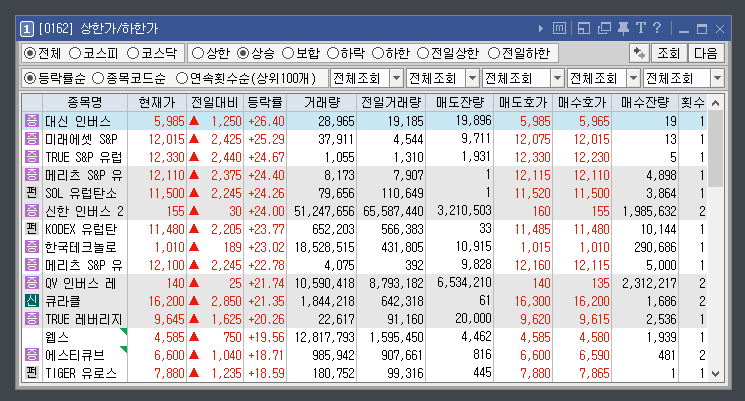Click the 증 badge on 미래에셋 S&P row
The width and height of the screenshot is (745, 401).
point(31,139)
